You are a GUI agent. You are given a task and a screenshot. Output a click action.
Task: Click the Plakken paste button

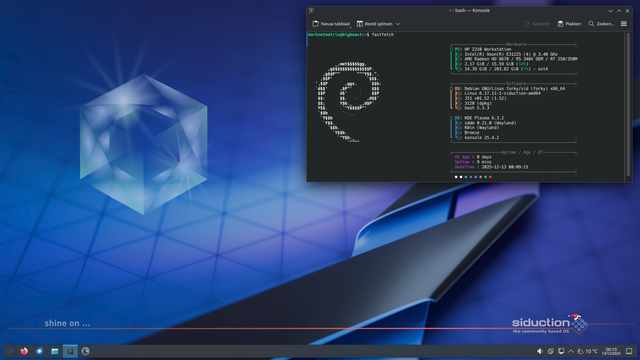coord(569,24)
